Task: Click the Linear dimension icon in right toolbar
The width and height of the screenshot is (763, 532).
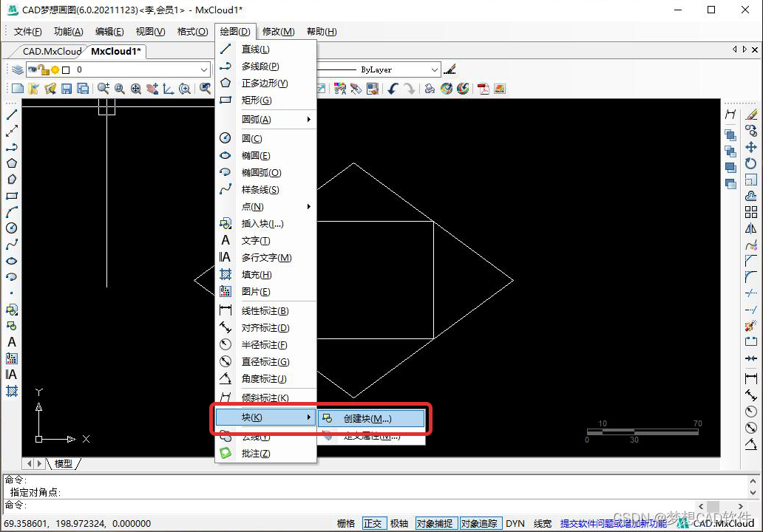Action: tap(751, 378)
